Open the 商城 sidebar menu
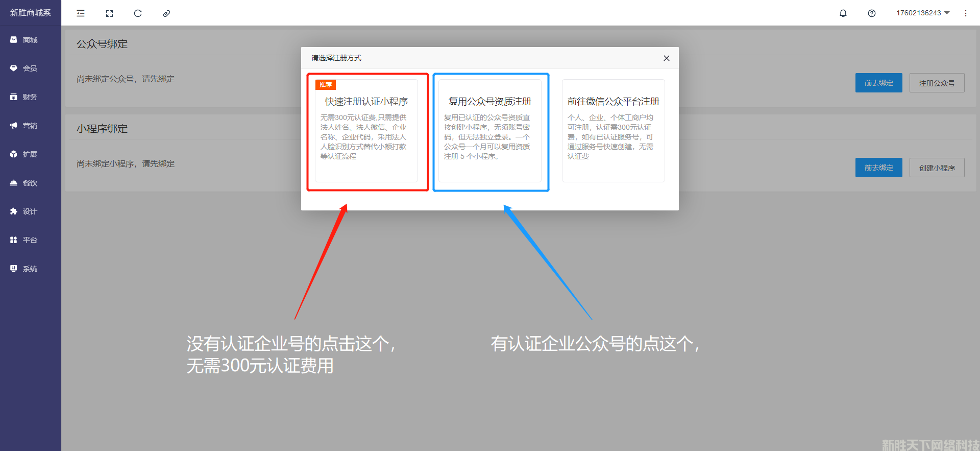This screenshot has height=451, width=980. (x=30, y=40)
